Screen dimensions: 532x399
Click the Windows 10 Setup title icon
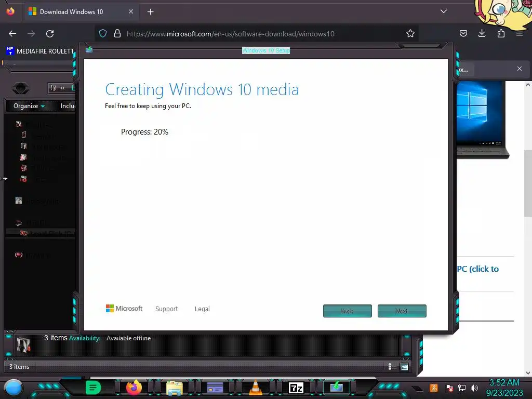pyautogui.click(x=89, y=49)
